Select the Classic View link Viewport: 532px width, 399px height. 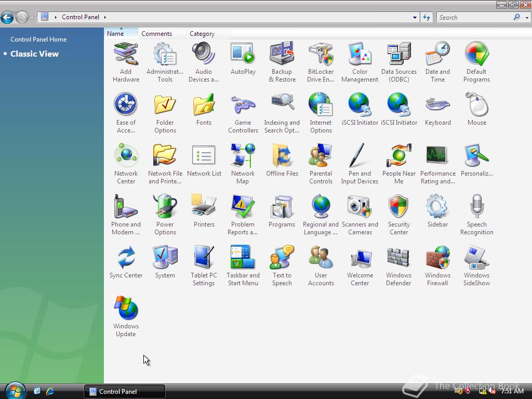(x=34, y=54)
